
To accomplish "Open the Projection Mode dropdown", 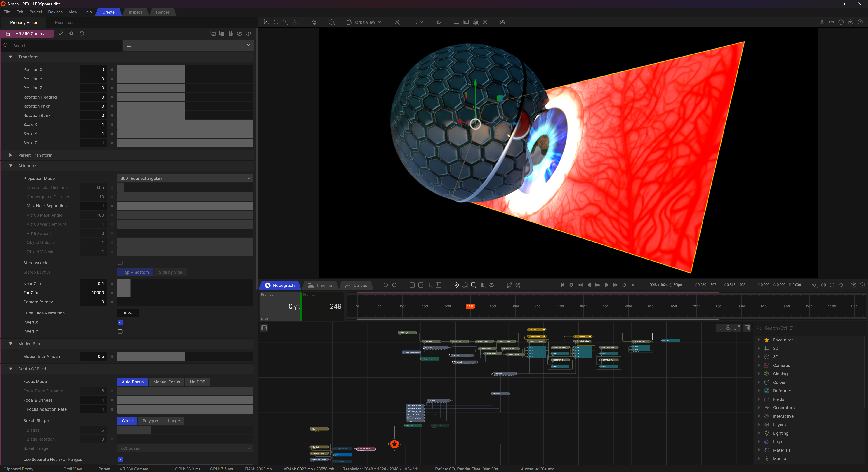I will point(185,178).
